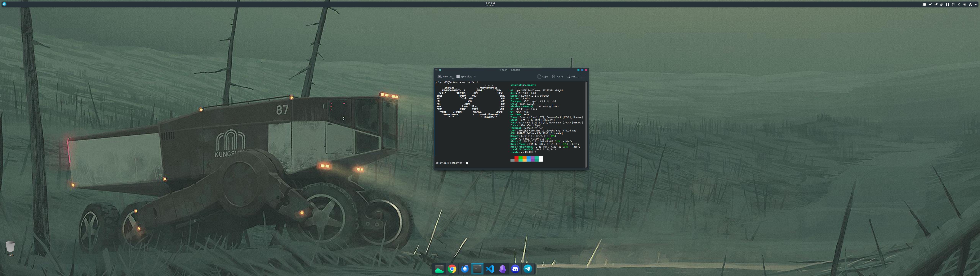Launch Telegram from the dock

528,269
